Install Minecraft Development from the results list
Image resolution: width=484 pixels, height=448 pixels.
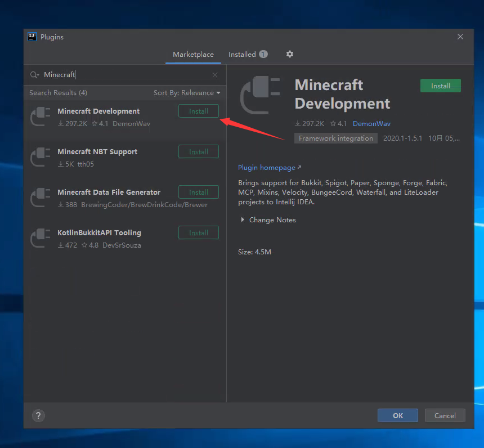tap(198, 111)
